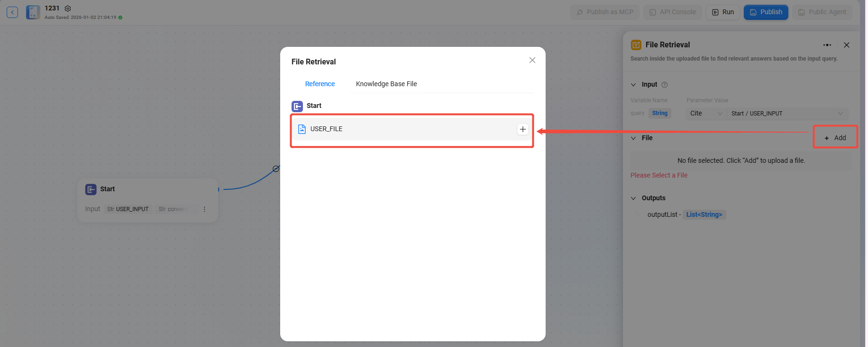Run the workflow
The height and width of the screenshot is (347, 868).
coord(723,12)
